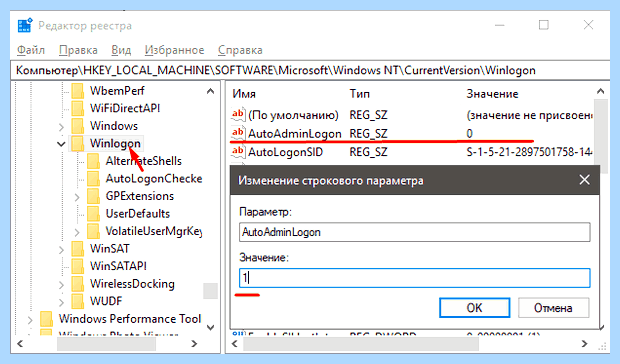Image resolution: width=620 pixels, height=364 pixels.
Task: Expand the Windows key node
Action: pyautogui.click(x=61, y=127)
